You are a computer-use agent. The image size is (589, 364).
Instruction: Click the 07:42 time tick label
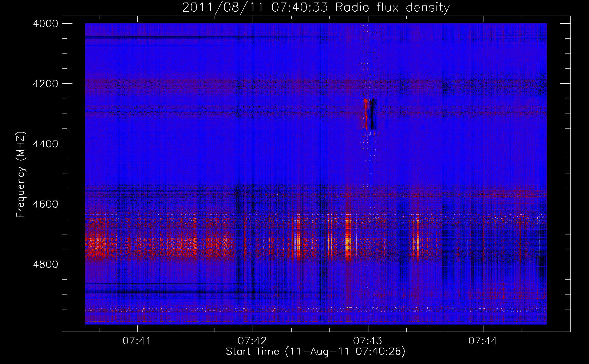[x=252, y=341]
